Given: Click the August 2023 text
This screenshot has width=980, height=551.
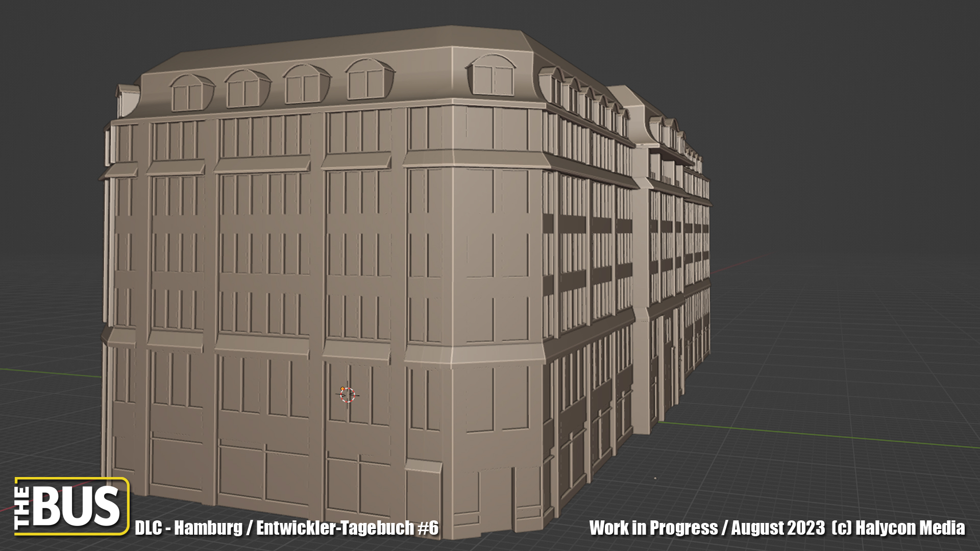Looking at the screenshot, I should [777, 528].
